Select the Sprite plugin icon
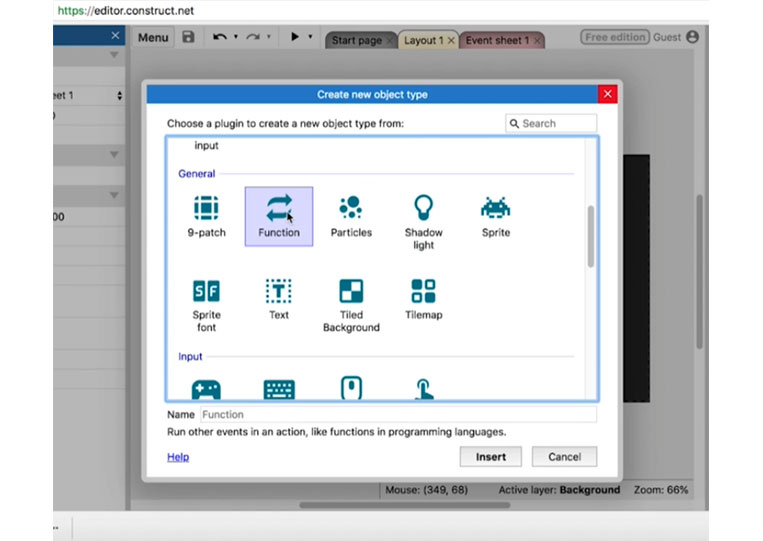Viewport: 763px width, 541px height. pos(495,208)
